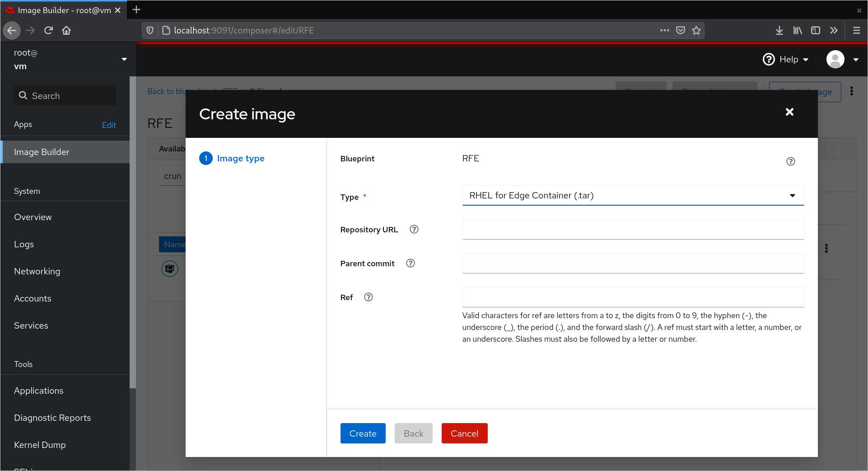Click the component package icon
Screen dimensions: 868x471
click(170, 269)
